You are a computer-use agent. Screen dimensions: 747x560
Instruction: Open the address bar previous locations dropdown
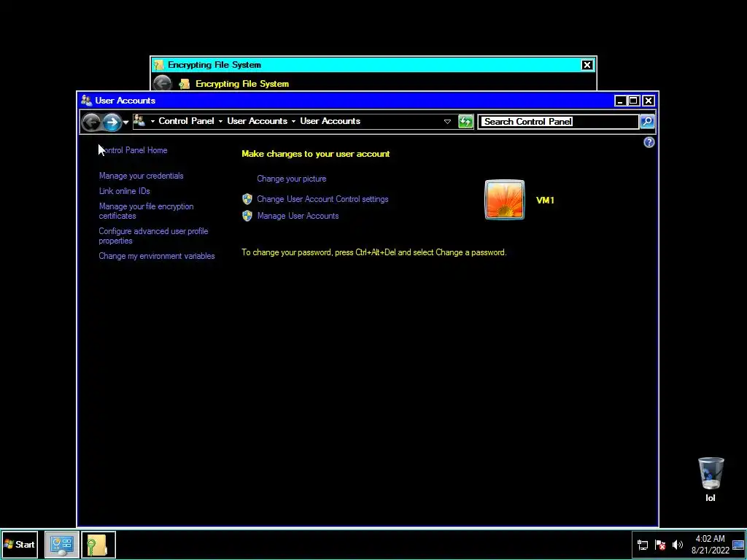tap(447, 122)
